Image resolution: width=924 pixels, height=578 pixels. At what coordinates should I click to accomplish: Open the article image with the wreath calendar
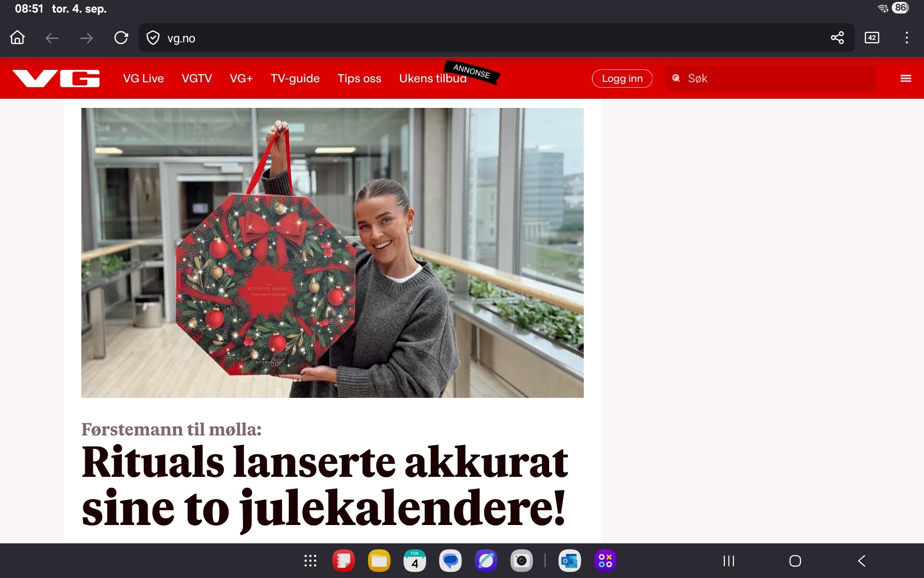tap(333, 253)
